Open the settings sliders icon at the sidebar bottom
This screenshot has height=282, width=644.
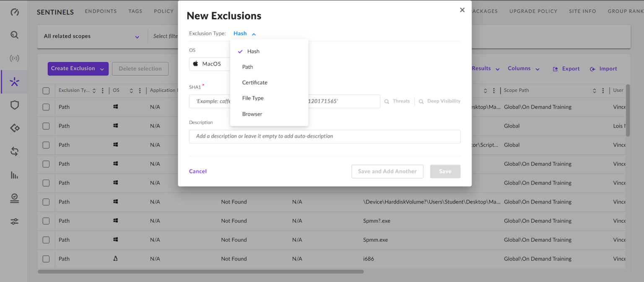[14, 221]
